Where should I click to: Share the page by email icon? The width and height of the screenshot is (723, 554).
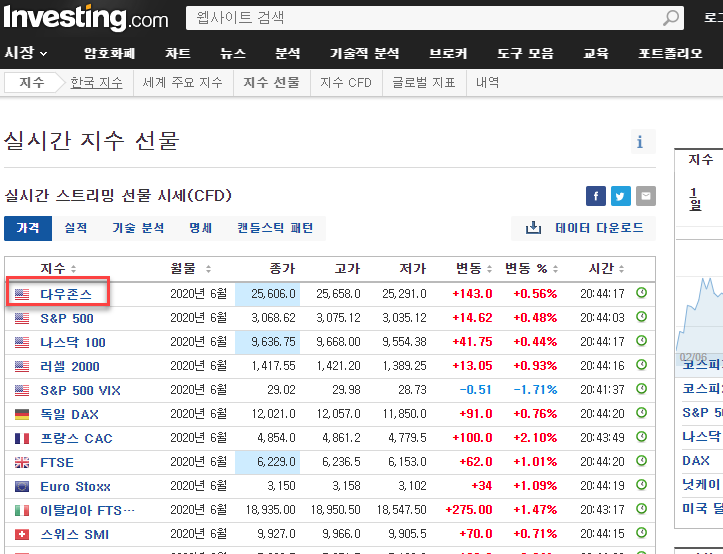[x=646, y=196]
